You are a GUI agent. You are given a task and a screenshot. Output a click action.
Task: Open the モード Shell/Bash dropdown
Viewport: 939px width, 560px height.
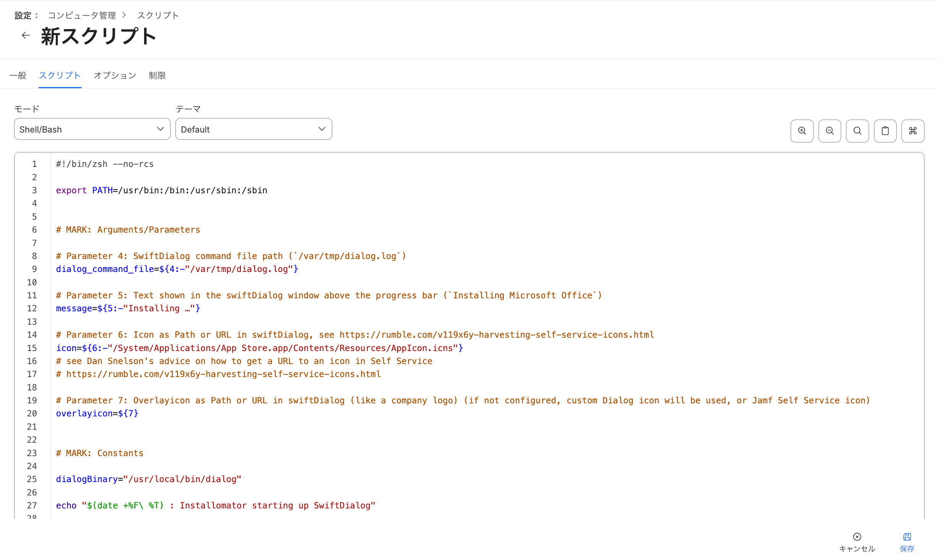(x=92, y=129)
